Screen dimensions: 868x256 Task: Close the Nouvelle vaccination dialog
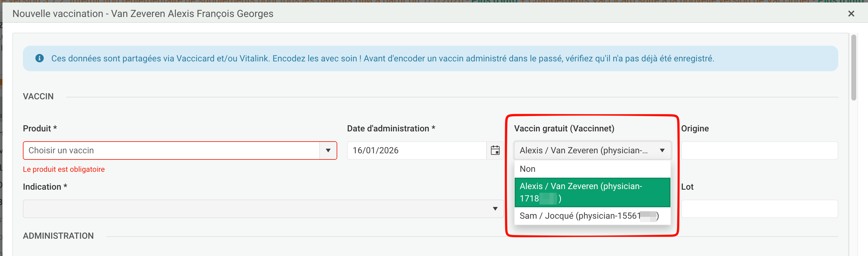851,14
